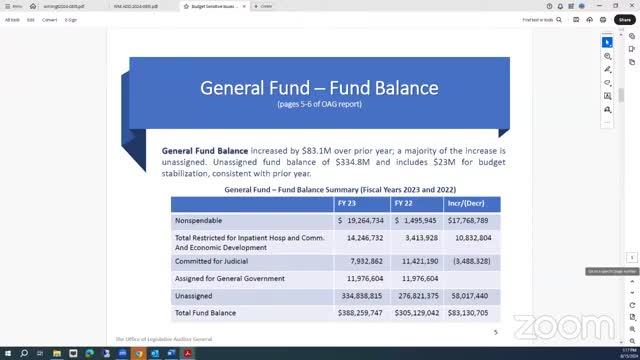Open the hamburger Menu

coord(13,6)
